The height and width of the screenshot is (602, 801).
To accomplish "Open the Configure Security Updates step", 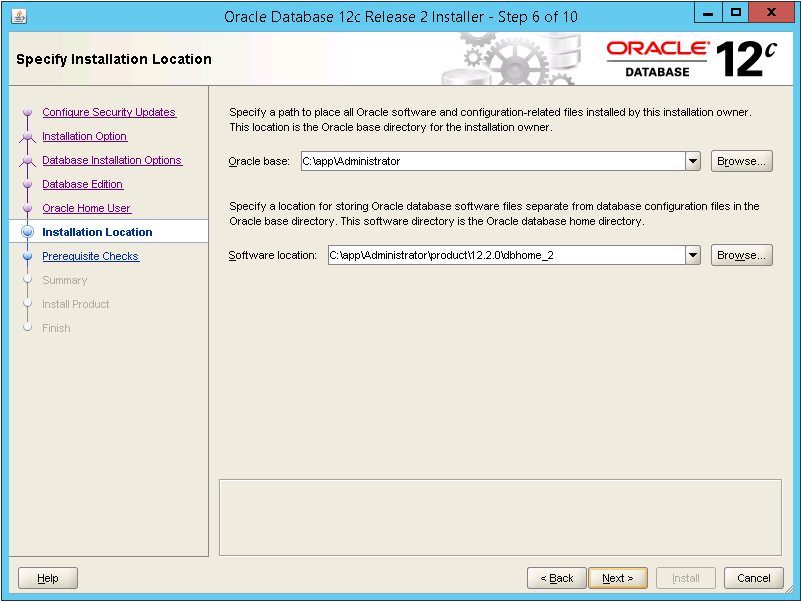I will [109, 113].
